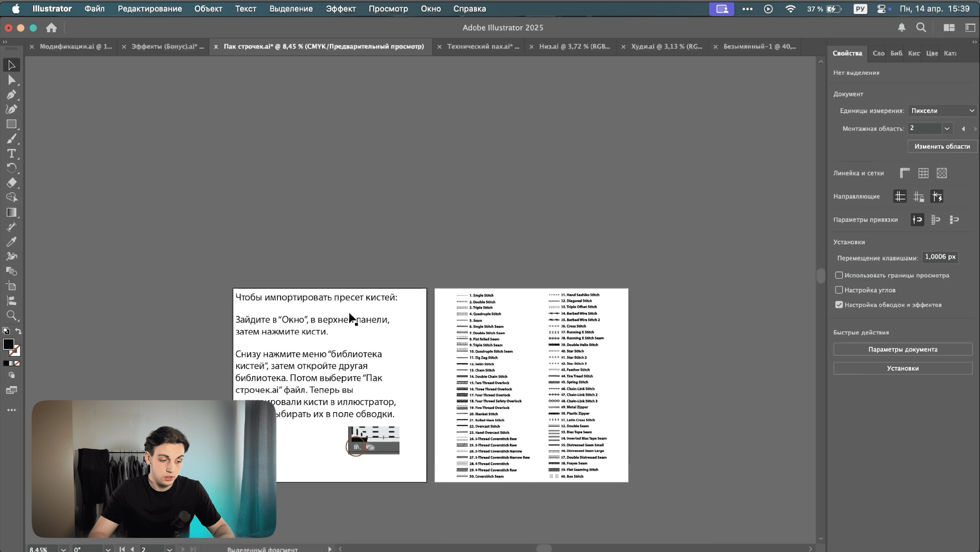
Task: Select the Pen tool
Action: (x=11, y=95)
